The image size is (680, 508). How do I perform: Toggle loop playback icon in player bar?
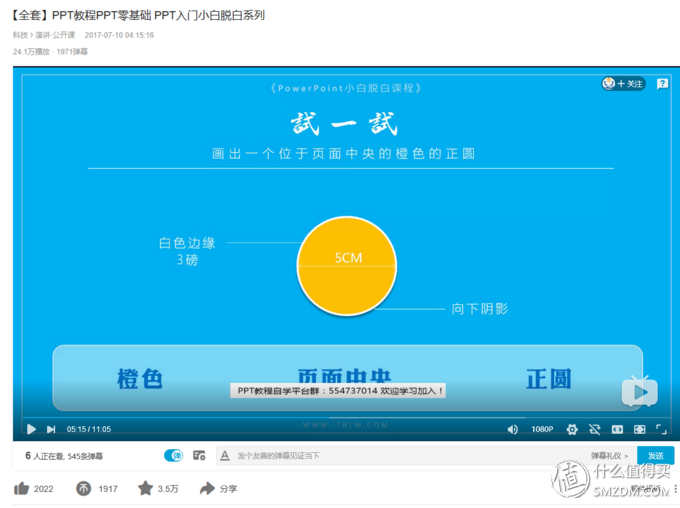click(x=595, y=429)
